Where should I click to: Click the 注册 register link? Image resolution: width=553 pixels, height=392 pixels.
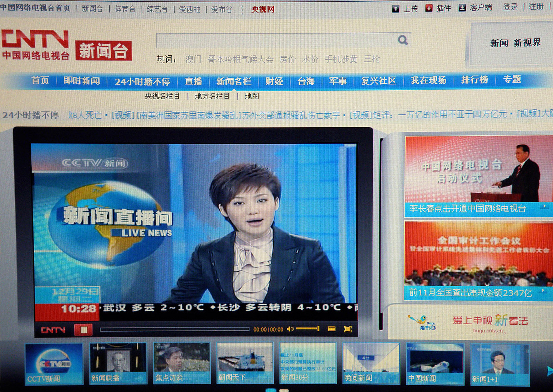536,6
